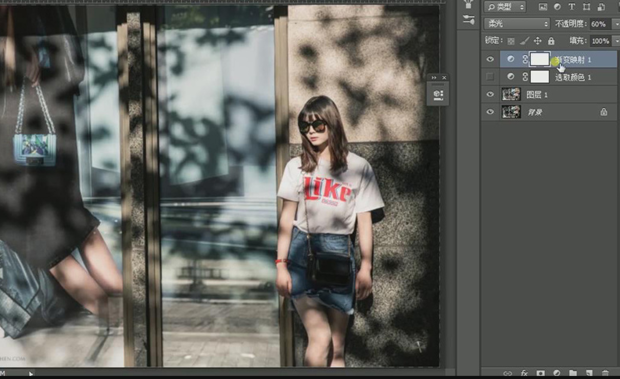Create a new adjustment layer with the half-circle icon

tap(557, 373)
